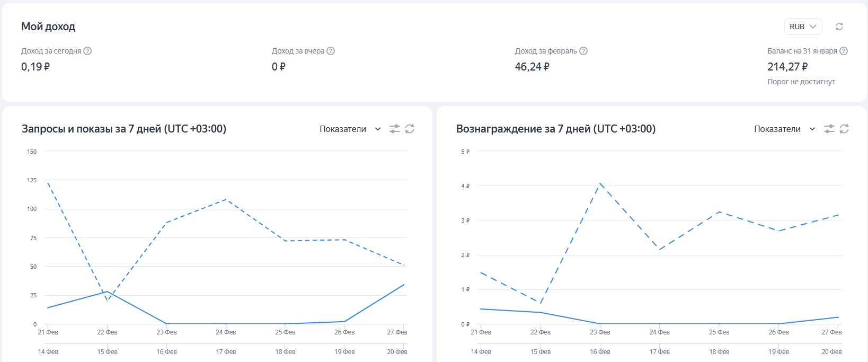Open settings sliders icon of Запросы и показы chart
This screenshot has height=362, width=868.
(x=395, y=129)
